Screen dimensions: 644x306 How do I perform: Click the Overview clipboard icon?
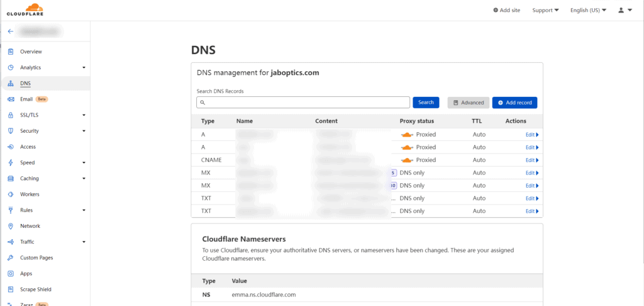(x=11, y=52)
